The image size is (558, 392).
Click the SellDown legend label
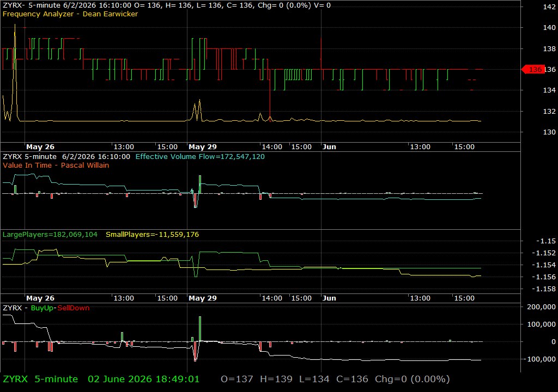(x=74, y=308)
